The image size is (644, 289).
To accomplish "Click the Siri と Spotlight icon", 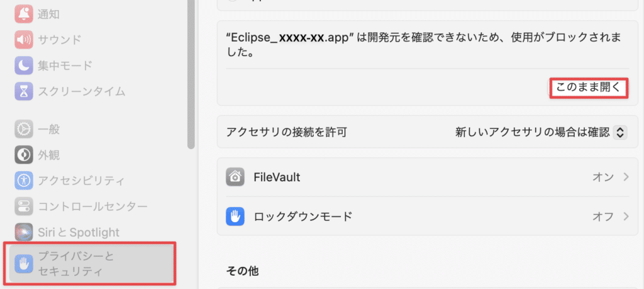I will coord(24,232).
